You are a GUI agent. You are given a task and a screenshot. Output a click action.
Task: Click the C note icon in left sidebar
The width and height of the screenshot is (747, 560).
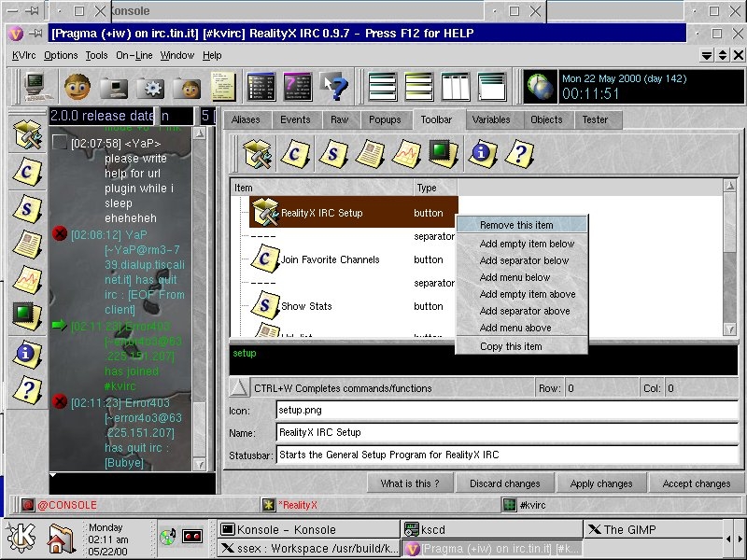(x=27, y=172)
